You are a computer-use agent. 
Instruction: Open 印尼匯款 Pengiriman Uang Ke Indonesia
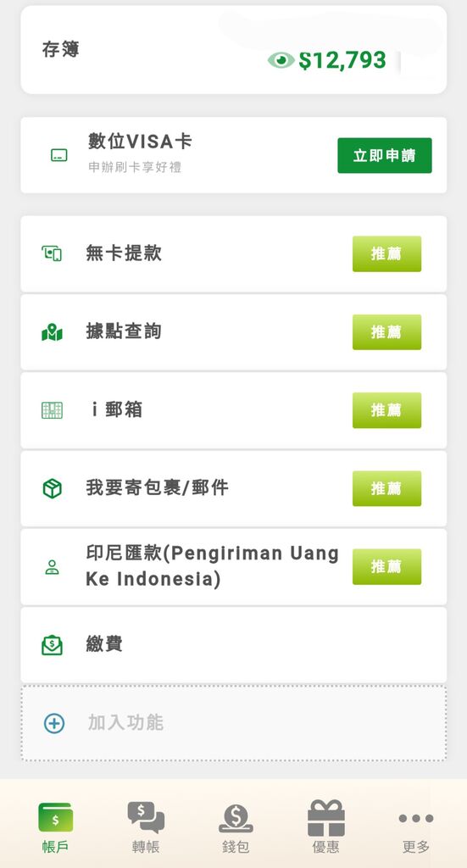coord(234,567)
